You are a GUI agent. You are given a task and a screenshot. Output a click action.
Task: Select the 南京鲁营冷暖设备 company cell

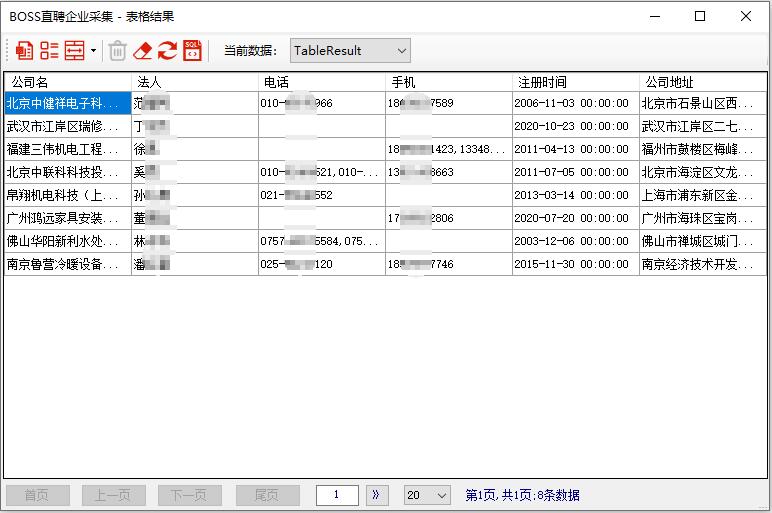67,264
